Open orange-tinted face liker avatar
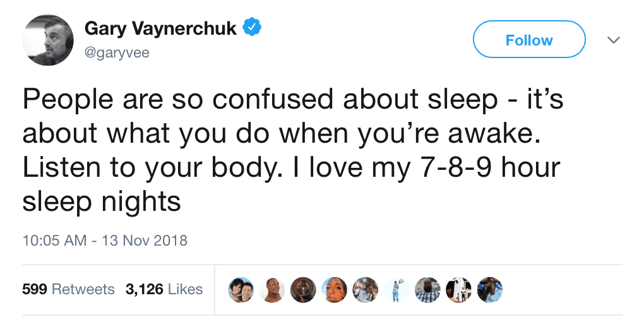 [335, 290]
